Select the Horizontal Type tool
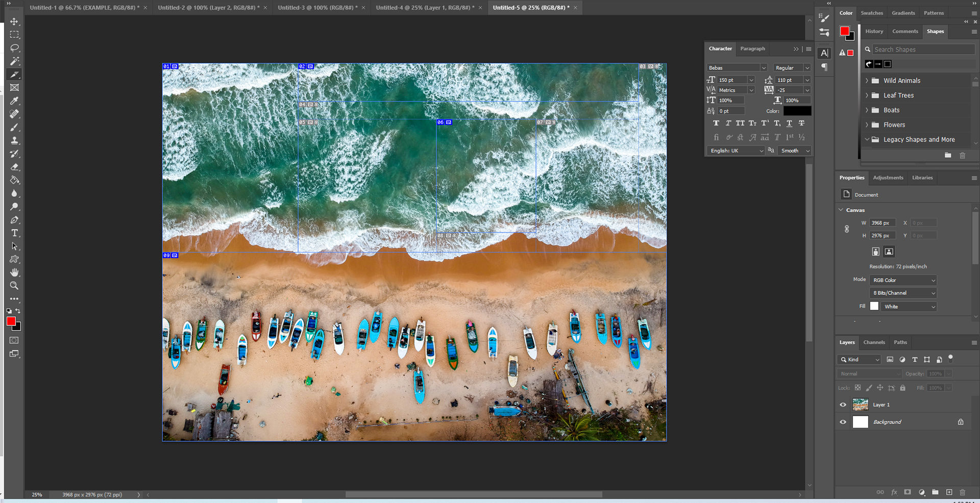The image size is (980, 503). pyautogui.click(x=14, y=233)
